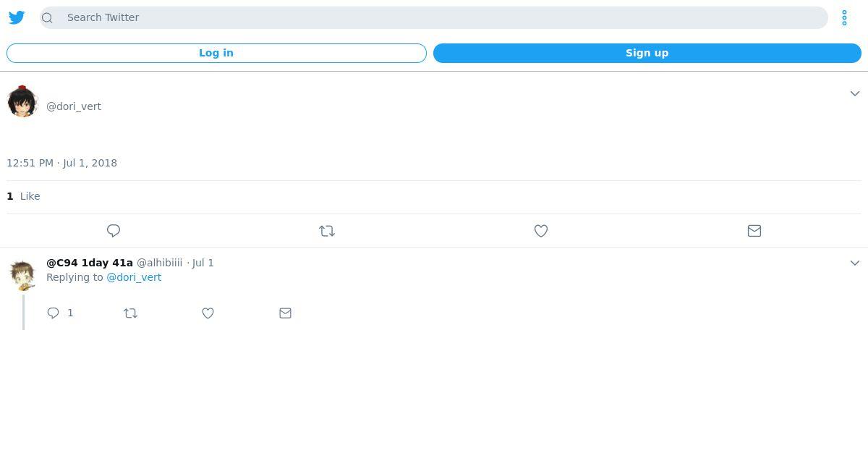Viewport: 868px width, 456px height.
Task: Open the @dori_vert profile avatar
Action: point(22,101)
